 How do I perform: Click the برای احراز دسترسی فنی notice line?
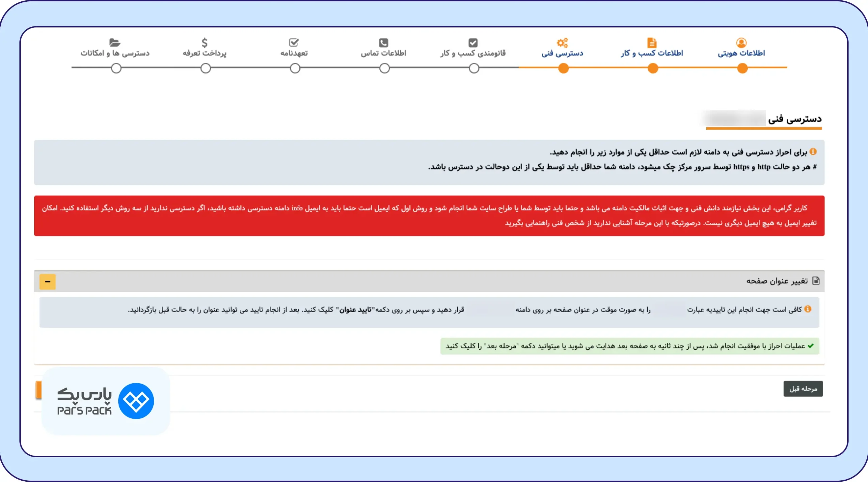[678, 152]
